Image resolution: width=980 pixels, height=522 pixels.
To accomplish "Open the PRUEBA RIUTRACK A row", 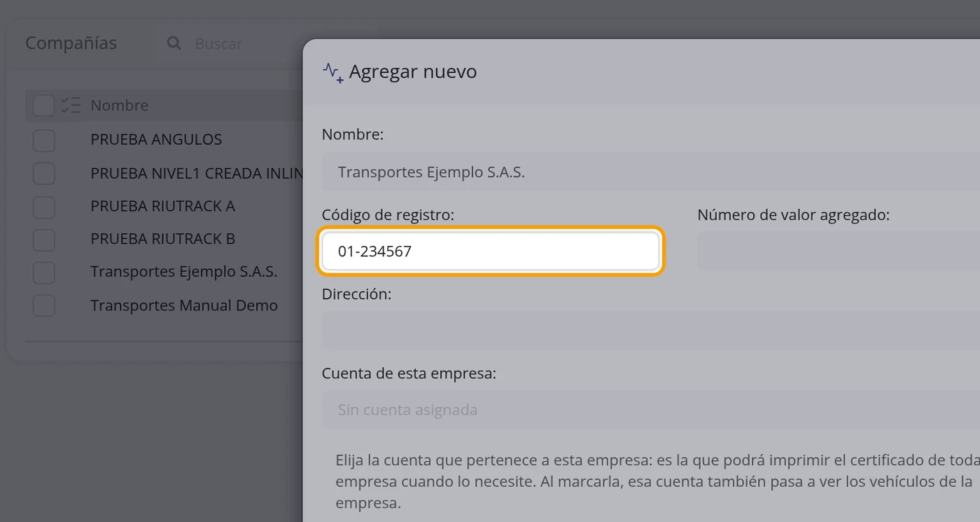I will click(162, 206).
